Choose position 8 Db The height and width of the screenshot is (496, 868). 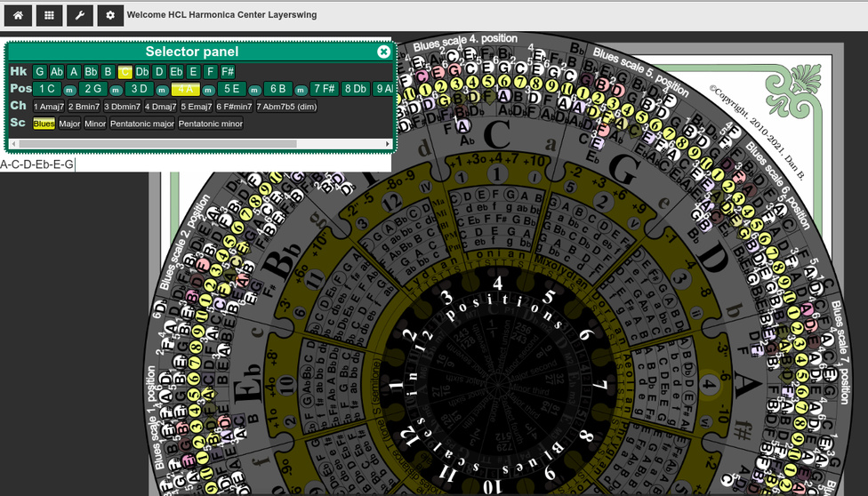coord(356,89)
